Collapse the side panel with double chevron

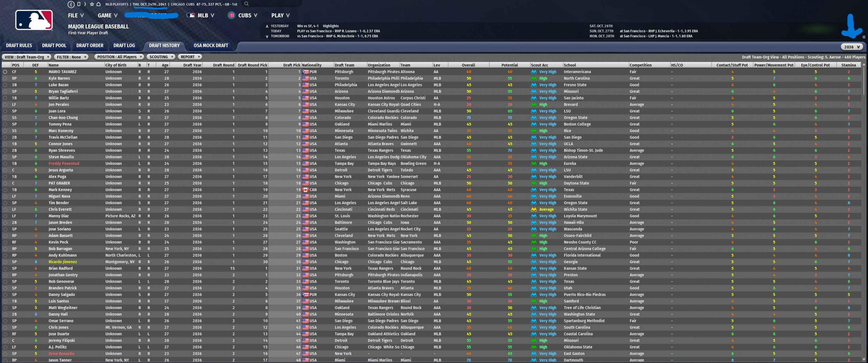pyautogui.click(x=864, y=37)
